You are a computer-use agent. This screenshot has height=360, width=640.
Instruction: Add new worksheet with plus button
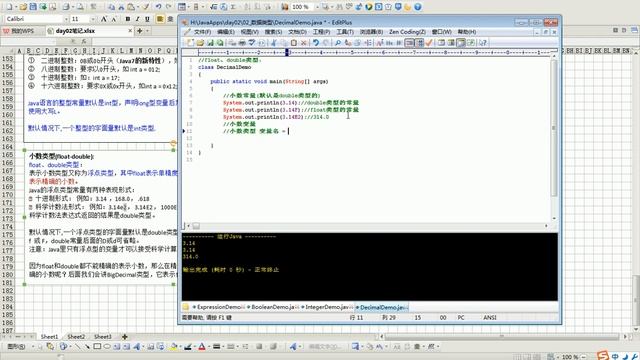(124, 337)
